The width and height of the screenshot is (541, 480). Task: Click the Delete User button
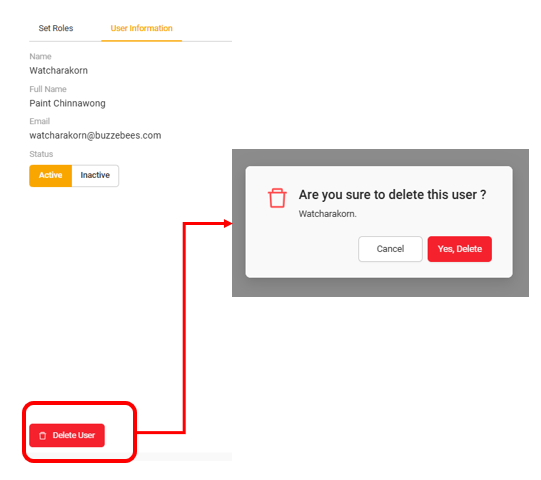[x=67, y=435]
